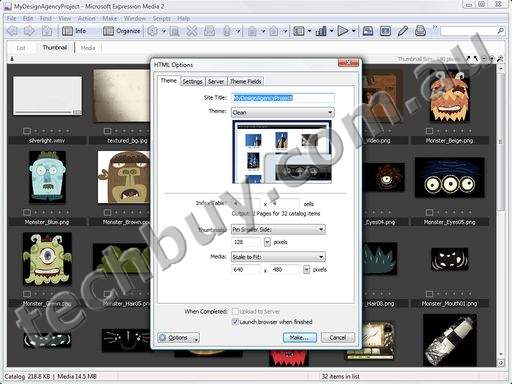Open the Thumbnails Pin Smaller Side dropdown
512x384 pixels.
[278, 229]
